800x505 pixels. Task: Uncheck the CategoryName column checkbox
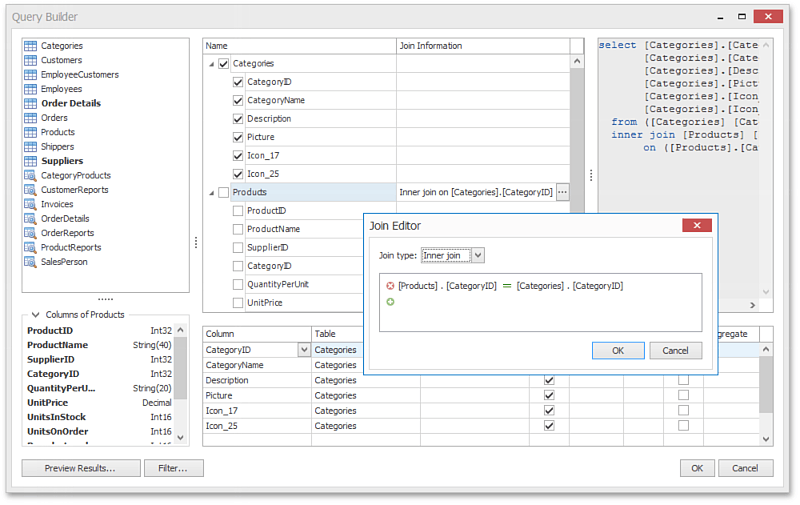(238, 100)
